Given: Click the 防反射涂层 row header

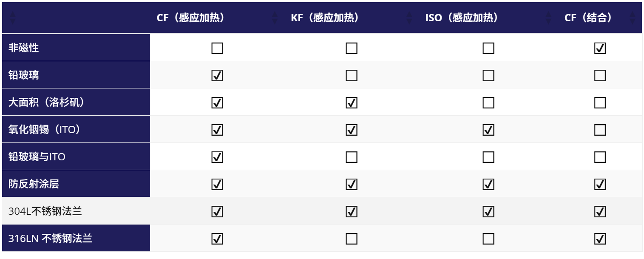Looking at the screenshot, I should click(34, 184).
